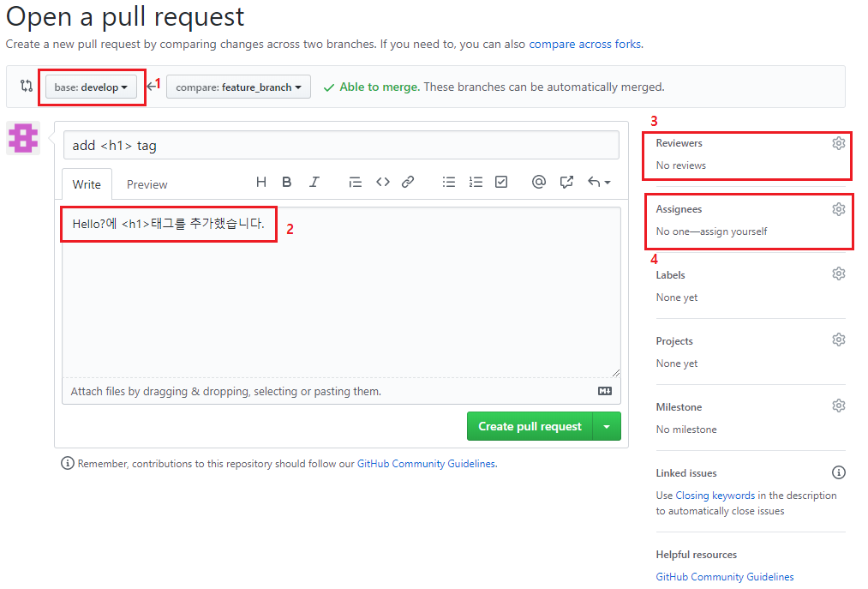868x589 pixels.
Task: Apply bold formatting in the editor toolbar
Action: click(x=287, y=182)
